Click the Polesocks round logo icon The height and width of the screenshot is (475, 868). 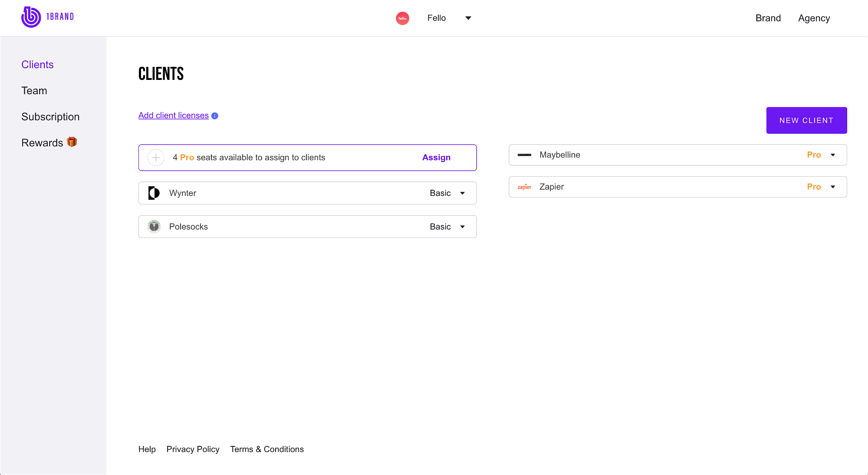pyautogui.click(x=154, y=227)
